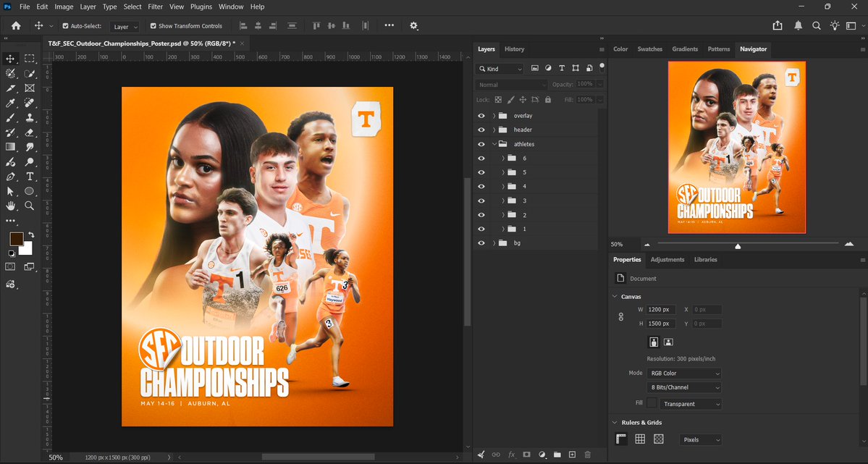Click the Navigator poster thumbnail
The image size is (868, 464).
click(737, 147)
